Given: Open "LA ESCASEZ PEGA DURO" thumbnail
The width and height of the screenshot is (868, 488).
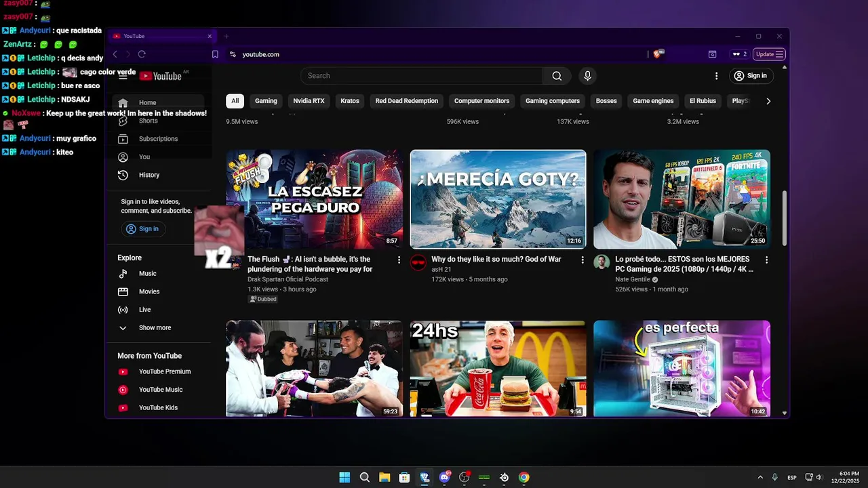Looking at the screenshot, I should [x=314, y=199].
